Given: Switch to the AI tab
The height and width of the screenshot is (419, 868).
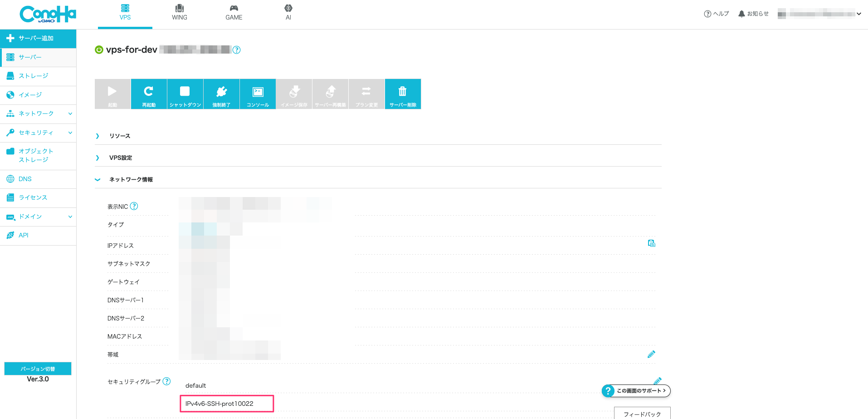Looking at the screenshot, I should [x=288, y=13].
